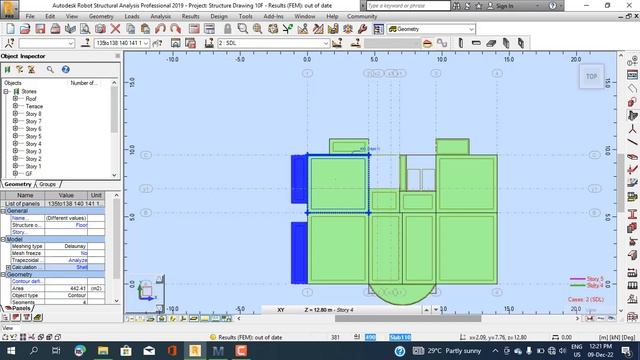Click the Undo arrow icon
640x360 pixels.
pyautogui.click(x=160, y=29)
